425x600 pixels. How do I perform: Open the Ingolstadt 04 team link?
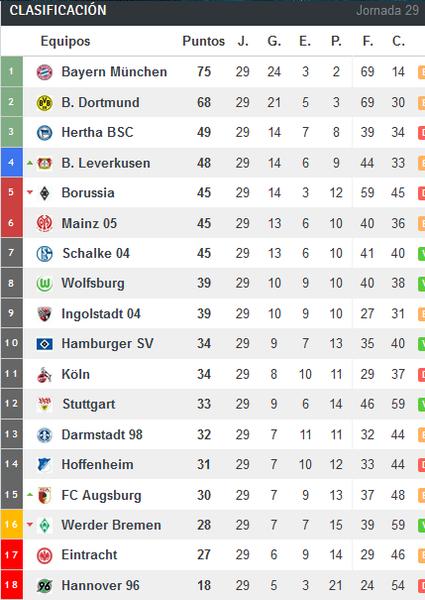[x=101, y=314]
